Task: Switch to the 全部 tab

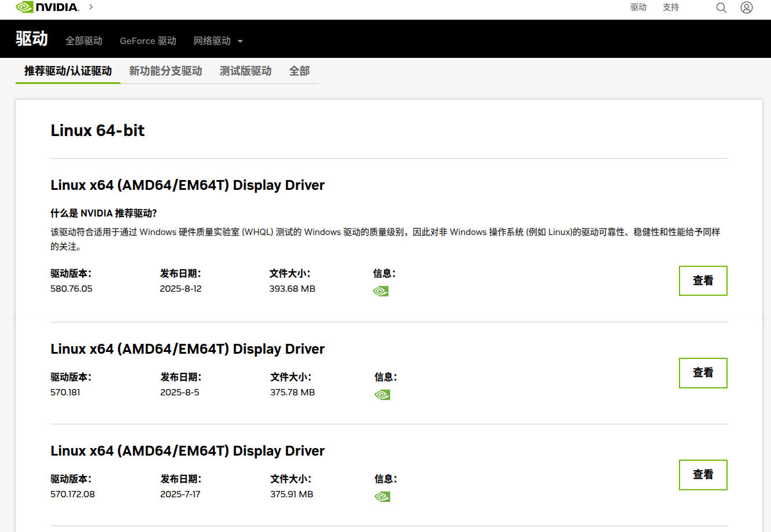Action: pos(299,71)
